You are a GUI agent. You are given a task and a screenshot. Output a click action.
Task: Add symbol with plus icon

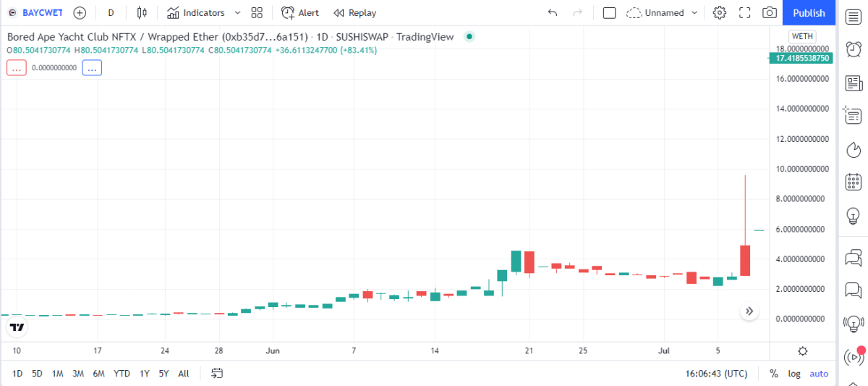tap(80, 12)
